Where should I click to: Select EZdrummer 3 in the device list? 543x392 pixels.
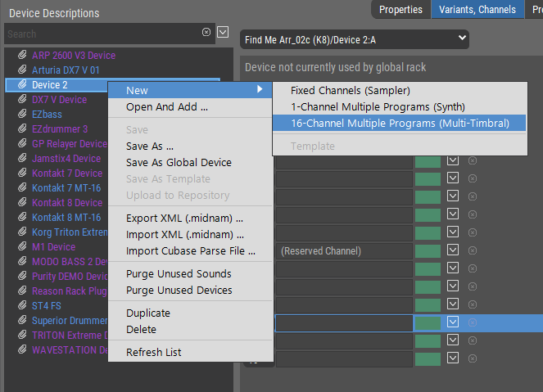click(60, 129)
